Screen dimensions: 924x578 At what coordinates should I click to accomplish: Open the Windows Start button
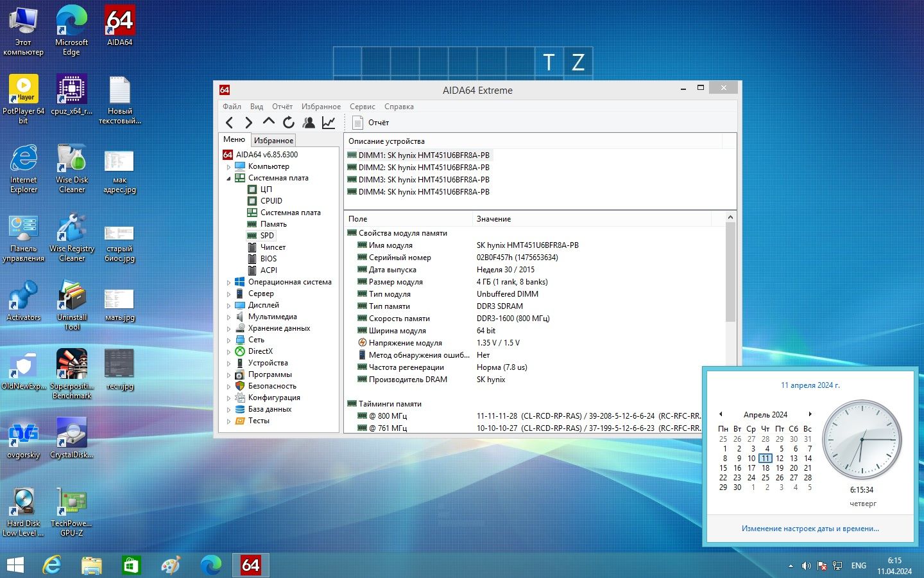pyautogui.click(x=15, y=565)
